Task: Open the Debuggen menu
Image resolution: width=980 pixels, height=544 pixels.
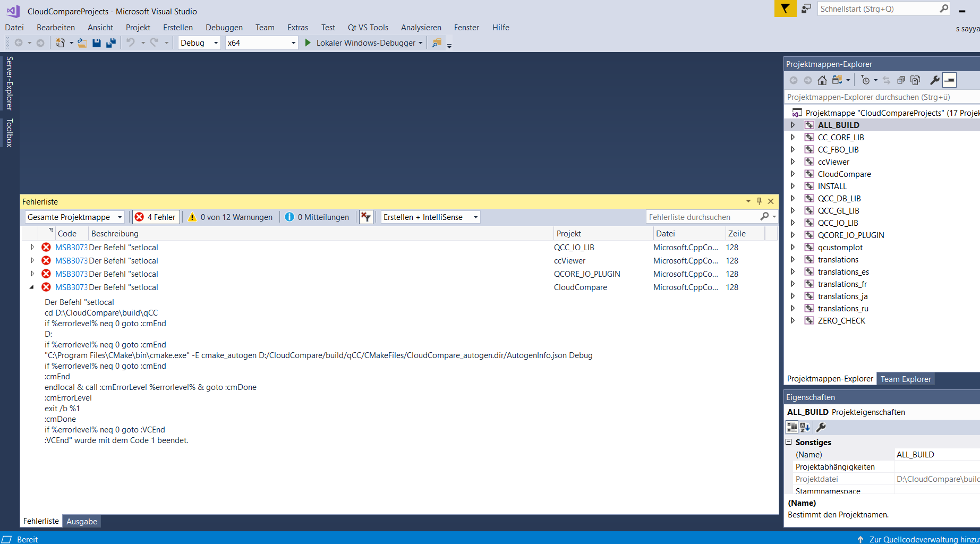Action: [224, 28]
